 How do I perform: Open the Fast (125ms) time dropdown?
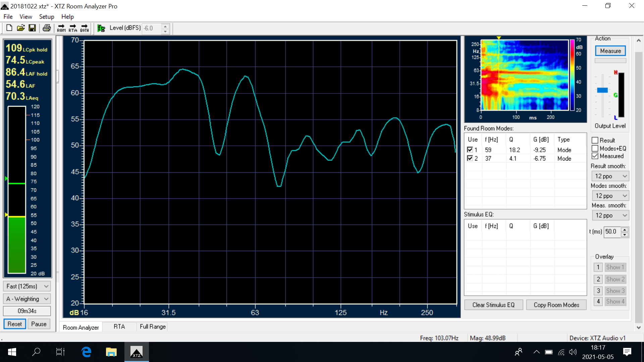(27, 286)
